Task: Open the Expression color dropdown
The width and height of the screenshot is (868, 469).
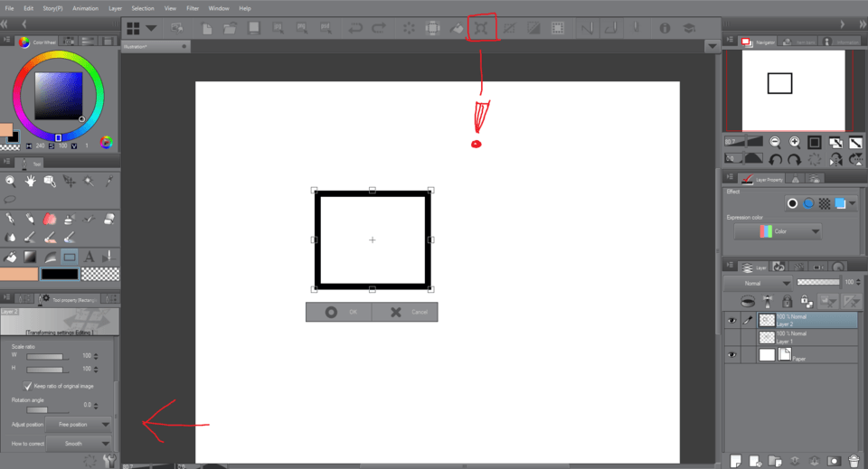Action: click(x=778, y=231)
